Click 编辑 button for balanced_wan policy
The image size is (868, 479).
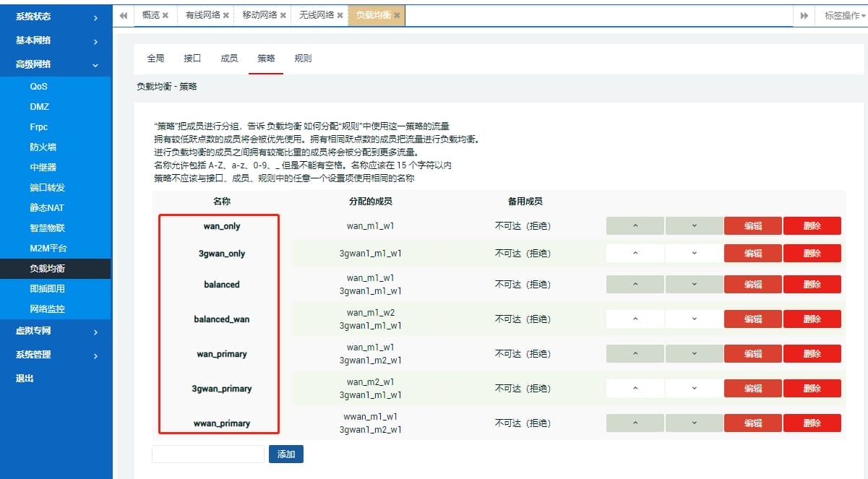pyautogui.click(x=752, y=319)
